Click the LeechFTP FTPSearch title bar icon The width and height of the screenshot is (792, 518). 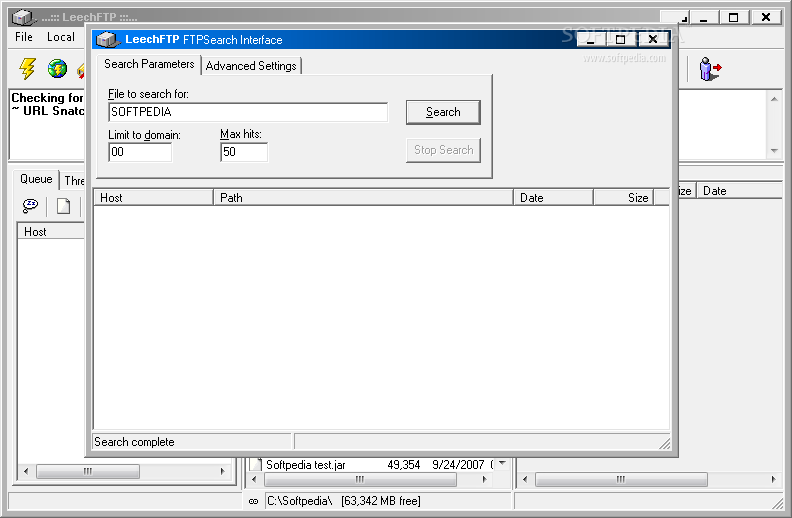click(x=107, y=39)
